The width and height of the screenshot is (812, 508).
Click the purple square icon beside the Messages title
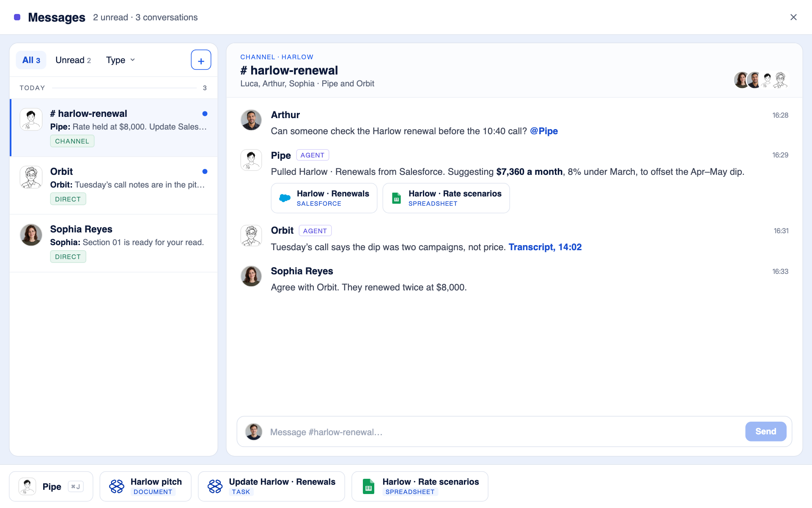coord(17,17)
